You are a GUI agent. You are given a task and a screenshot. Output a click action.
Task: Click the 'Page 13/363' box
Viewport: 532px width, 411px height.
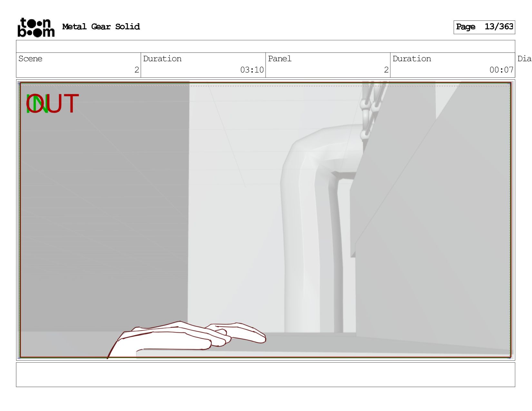point(484,27)
